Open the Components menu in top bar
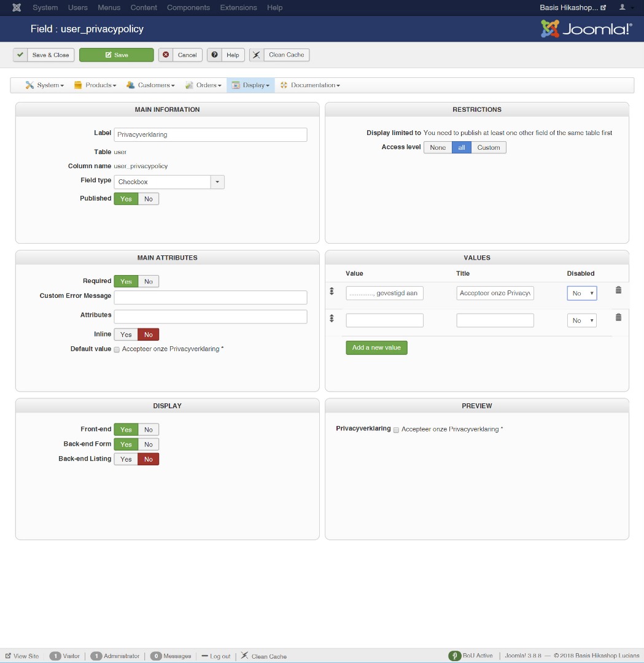The height and width of the screenshot is (663, 644). click(x=188, y=7)
